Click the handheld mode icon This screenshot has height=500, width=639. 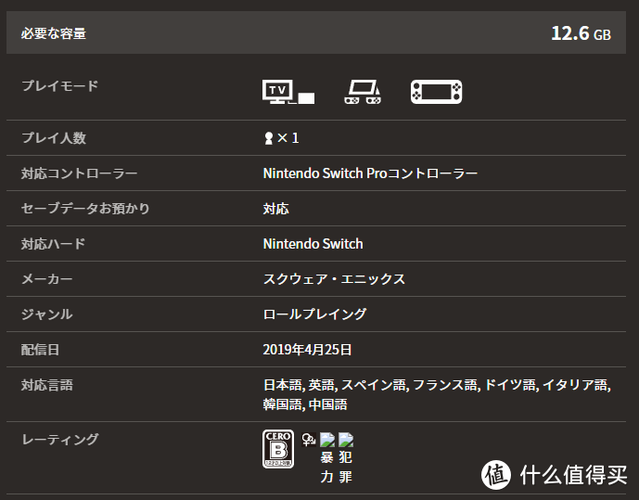[436, 92]
